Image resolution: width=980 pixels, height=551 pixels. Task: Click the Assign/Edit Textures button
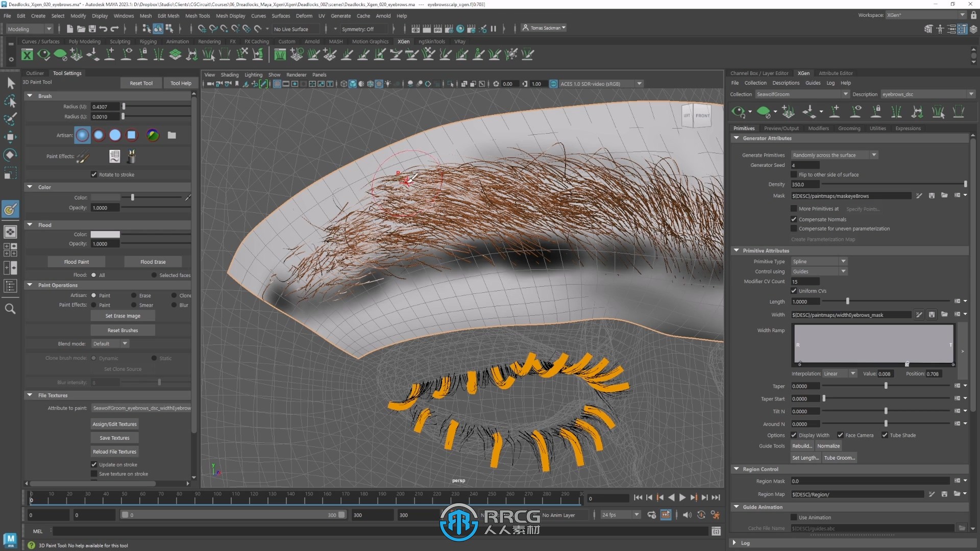pyautogui.click(x=114, y=424)
